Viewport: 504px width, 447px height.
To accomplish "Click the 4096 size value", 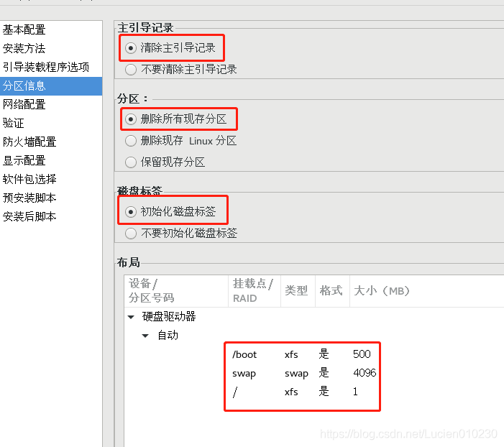I will click(365, 373).
